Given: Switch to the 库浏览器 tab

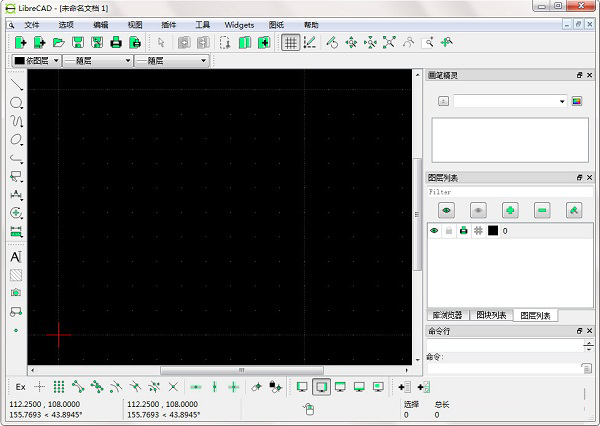Looking at the screenshot, I should pos(448,315).
